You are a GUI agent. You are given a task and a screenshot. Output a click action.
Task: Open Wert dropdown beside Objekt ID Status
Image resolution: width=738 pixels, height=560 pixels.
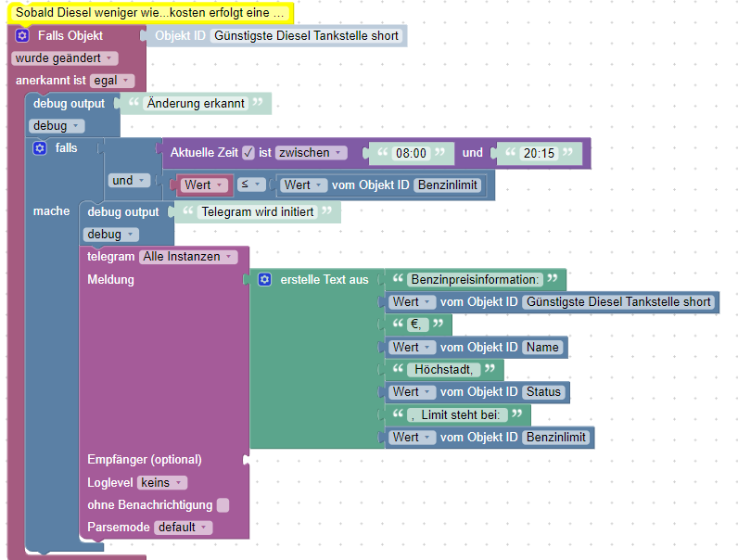[x=412, y=392]
